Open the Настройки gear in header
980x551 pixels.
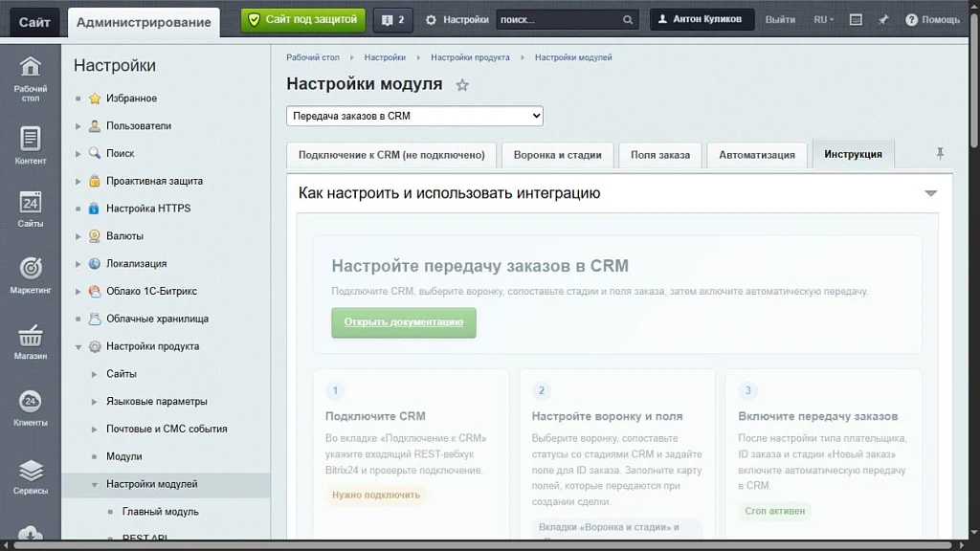[457, 20]
